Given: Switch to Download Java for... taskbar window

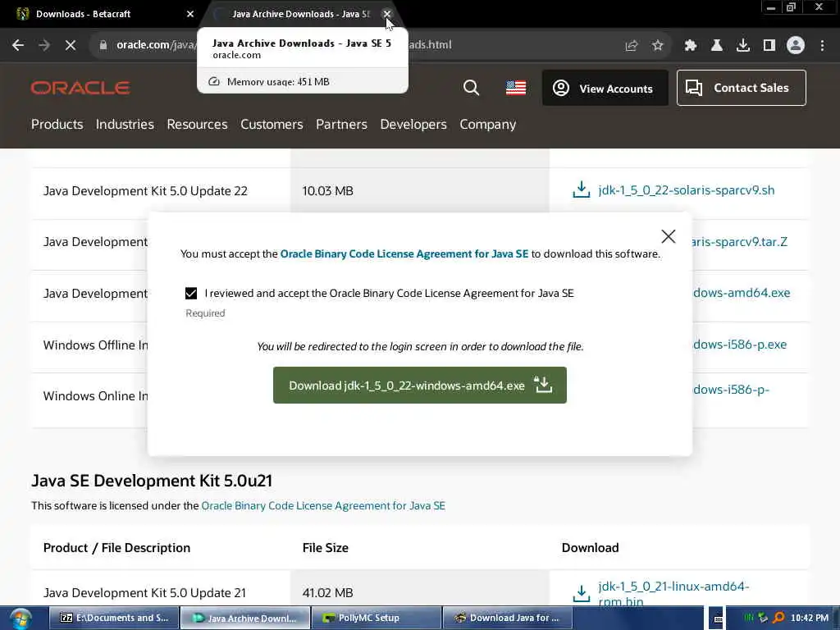Looking at the screenshot, I should point(507,619).
